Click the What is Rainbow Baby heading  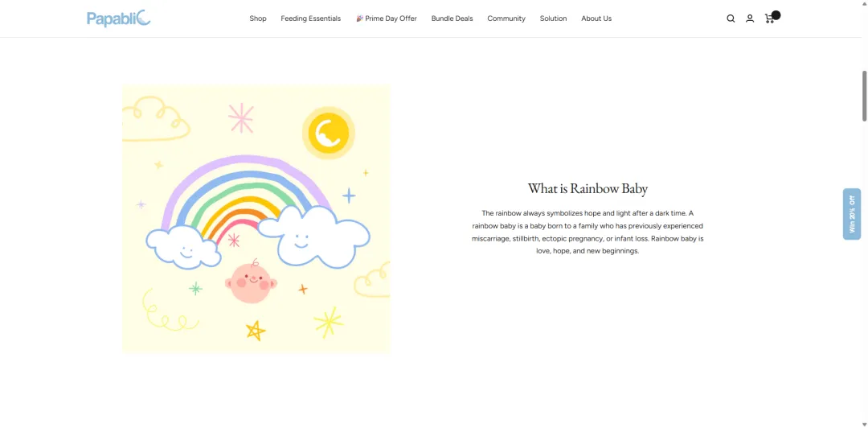(x=588, y=188)
